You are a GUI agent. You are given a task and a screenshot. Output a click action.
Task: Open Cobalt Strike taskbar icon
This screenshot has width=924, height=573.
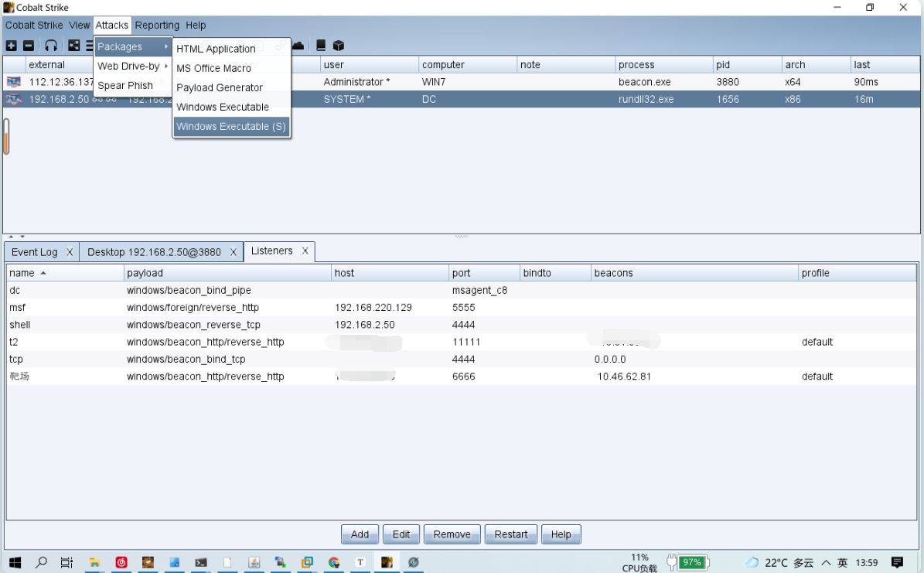point(387,562)
